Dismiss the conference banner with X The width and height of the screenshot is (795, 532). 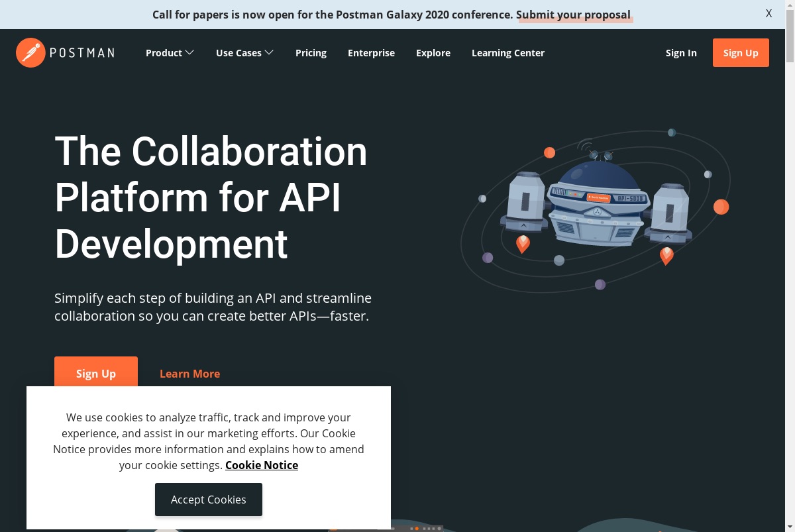pyautogui.click(x=768, y=13)
